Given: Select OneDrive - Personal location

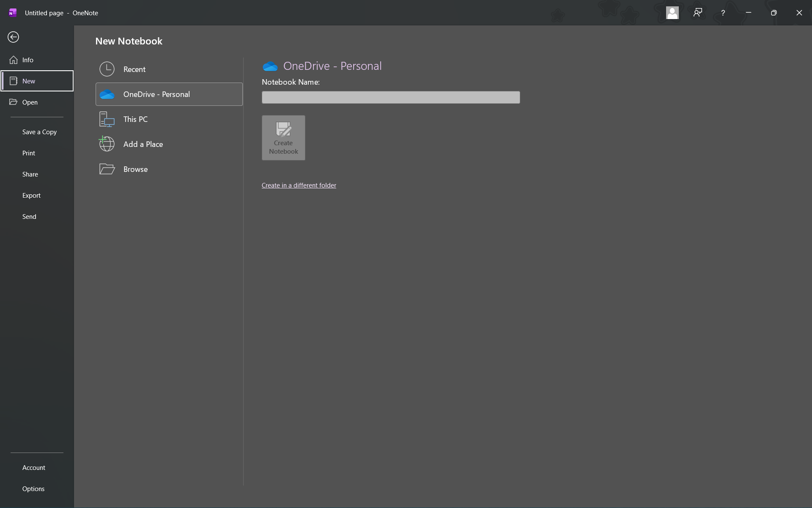Looking at the screenshot, I should (x=169, y=94).
